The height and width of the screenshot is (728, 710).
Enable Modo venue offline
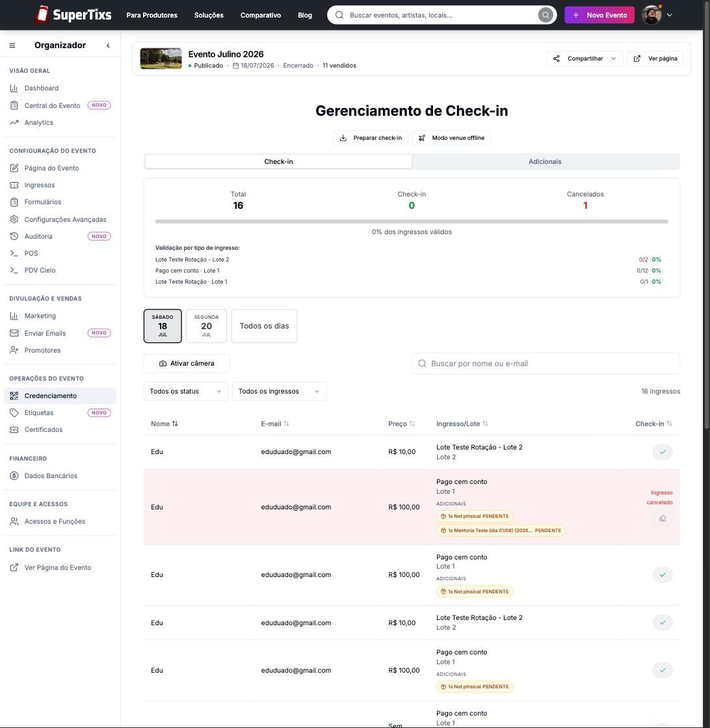click(x=451, y=138)
